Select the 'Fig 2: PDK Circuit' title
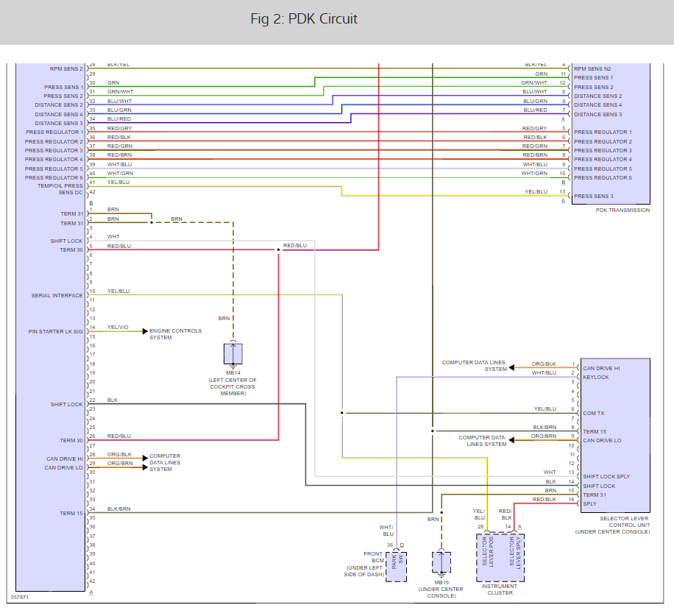 tap(304, 19)
